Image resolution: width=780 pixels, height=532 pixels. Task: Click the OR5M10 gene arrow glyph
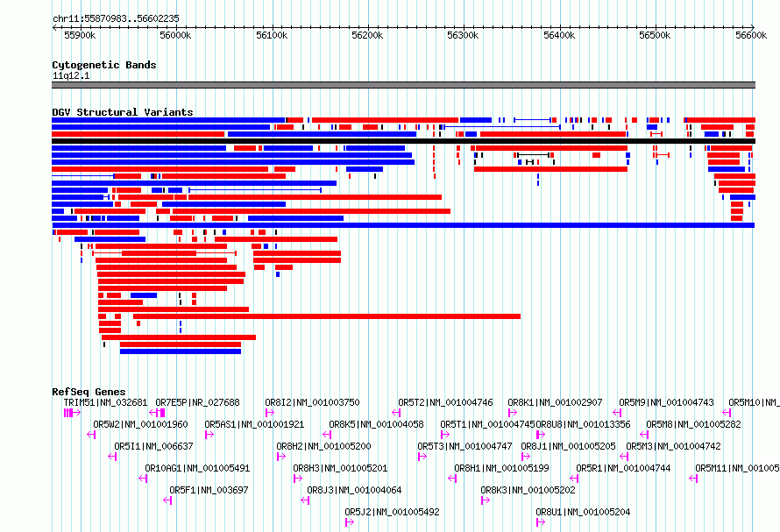click(727, 413)
